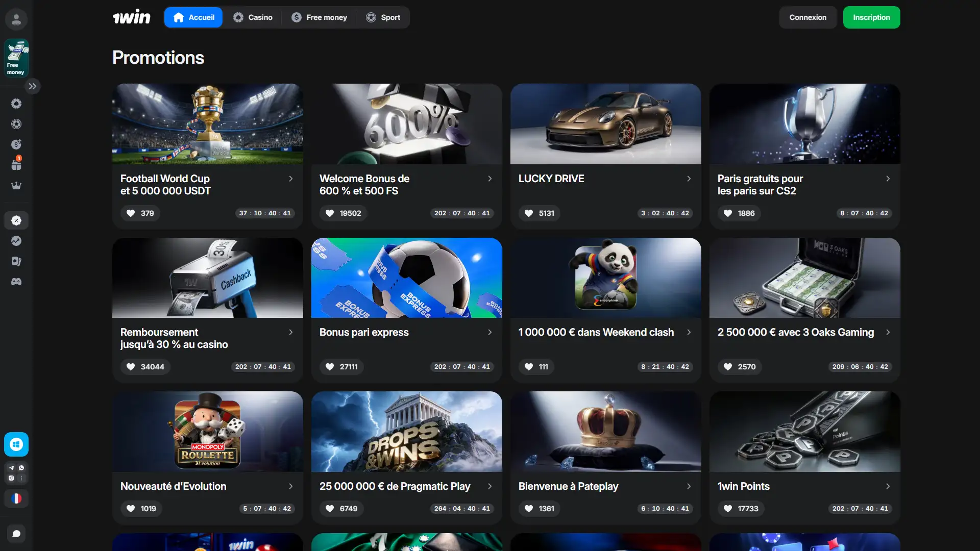Open "Bonus pari express" title
The width and height of the screenshot is (980, 551).
[364, 332]
